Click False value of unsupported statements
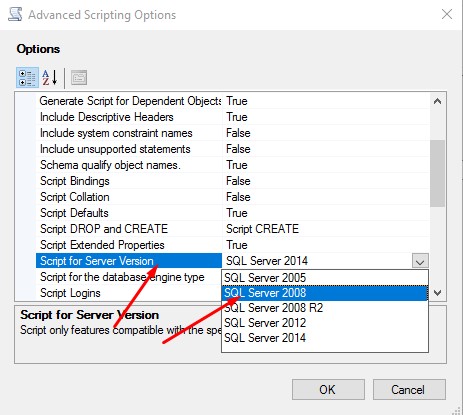 coord(326,149)
